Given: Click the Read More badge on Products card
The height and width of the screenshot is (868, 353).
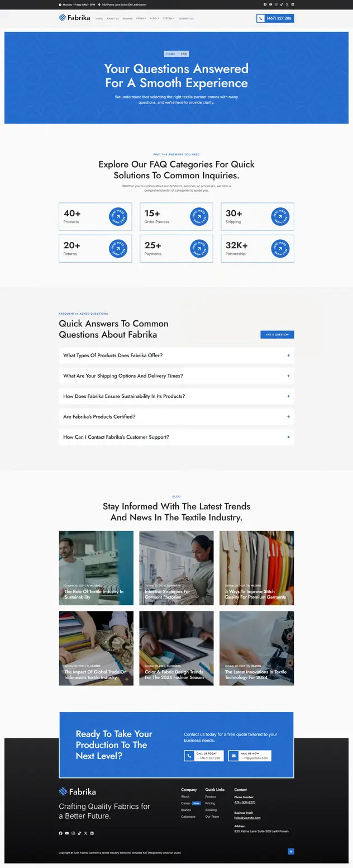Looking at the screenshot, I should [x=118, y=217].
